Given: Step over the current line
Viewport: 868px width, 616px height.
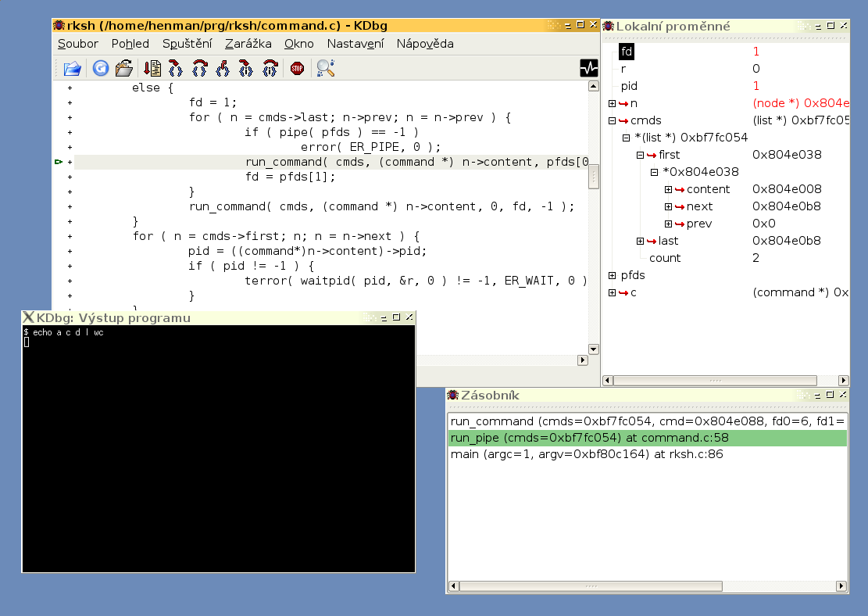Looking at the screenshot, I should pyautogui.click(x=199, y=68).
